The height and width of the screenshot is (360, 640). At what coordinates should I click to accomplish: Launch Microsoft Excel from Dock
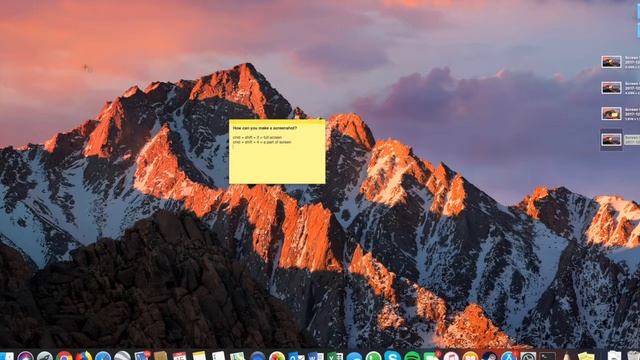[x=335, y=356]
